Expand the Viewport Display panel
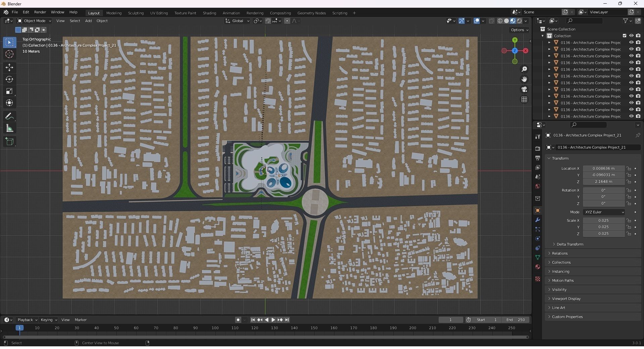This screenshot has width=644, height=349. click(x=566, y=299)
